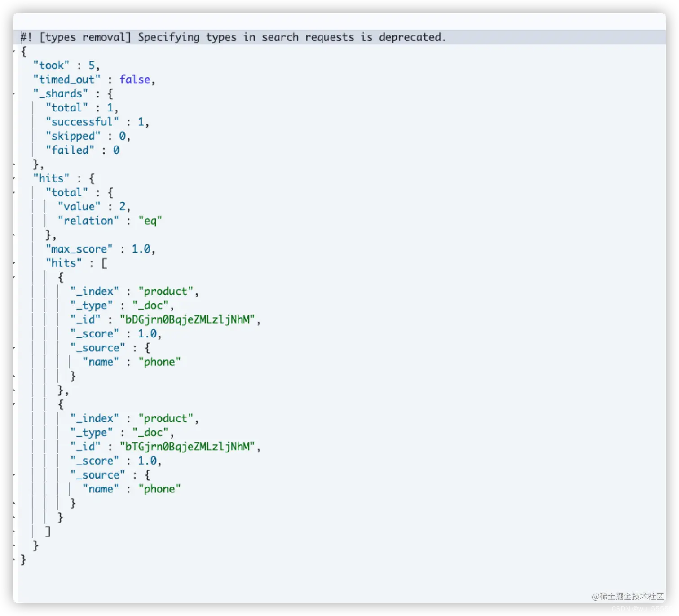679x616 pixels.
Task: Select the "took" key
Action: tap(51, 66)
